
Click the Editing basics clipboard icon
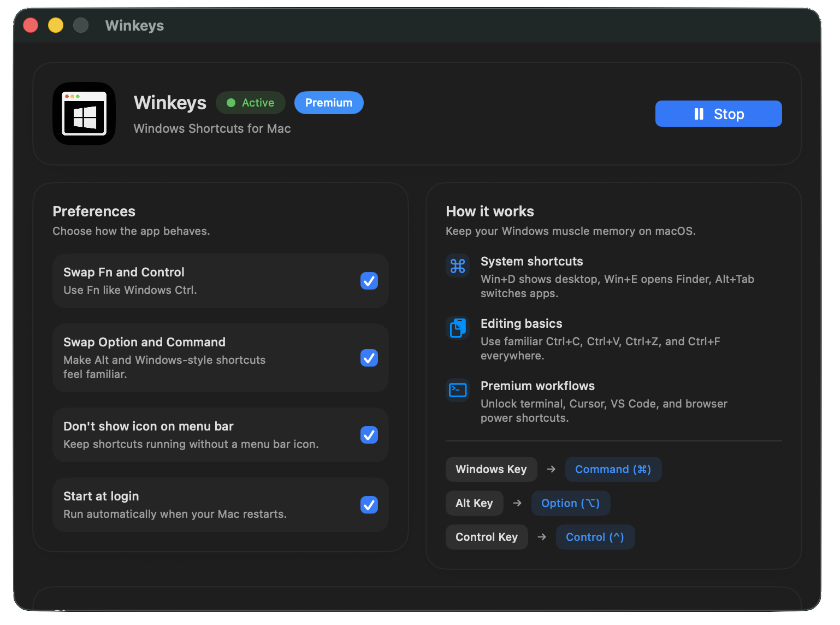pyautogui.click(x=458, y=328)
